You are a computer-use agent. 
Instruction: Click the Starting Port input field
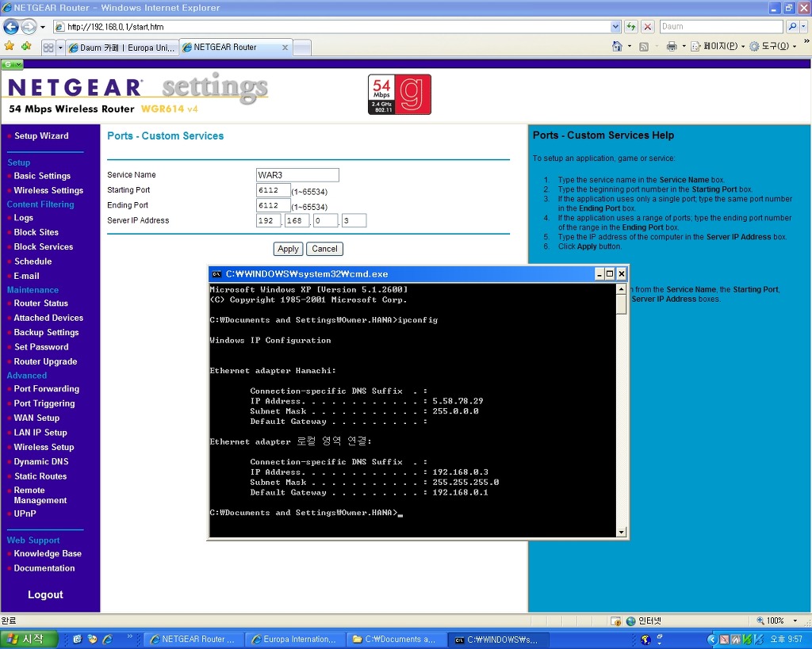[x=273, y=190]
